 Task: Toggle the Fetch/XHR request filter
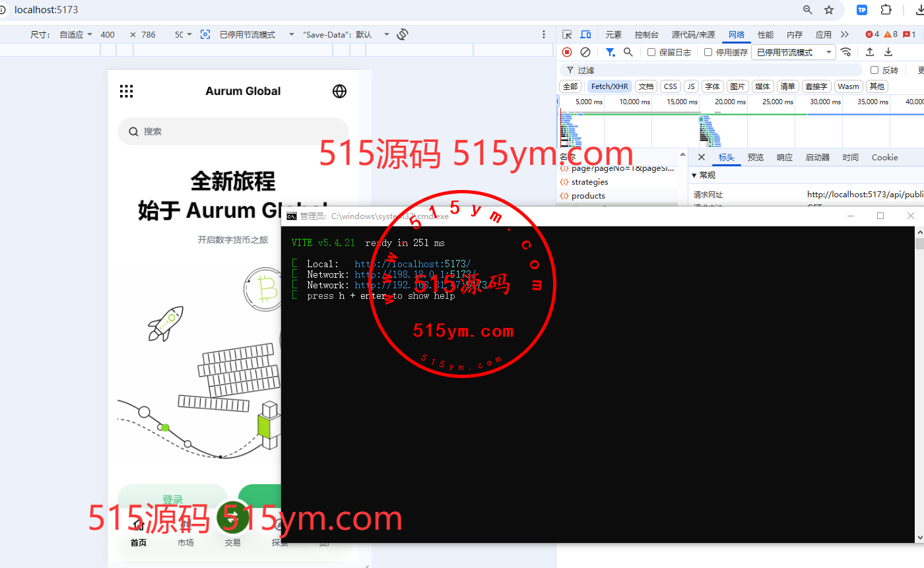[610, 86]
